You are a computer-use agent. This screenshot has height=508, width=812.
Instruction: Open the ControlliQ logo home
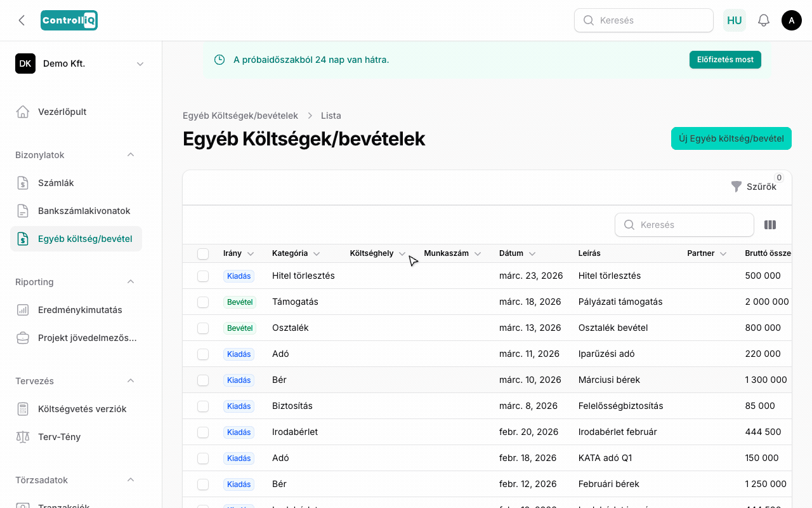pyautogui.click(x=69, y=20)
